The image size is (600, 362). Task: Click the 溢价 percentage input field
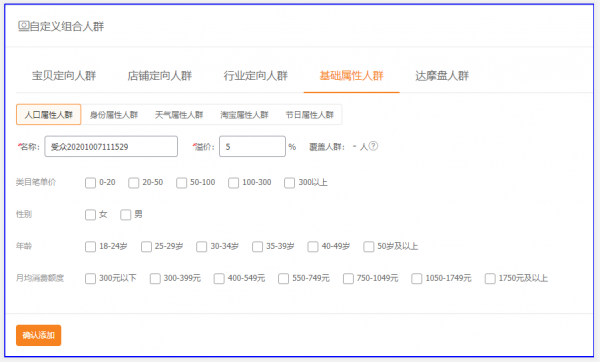coord(252,146)
